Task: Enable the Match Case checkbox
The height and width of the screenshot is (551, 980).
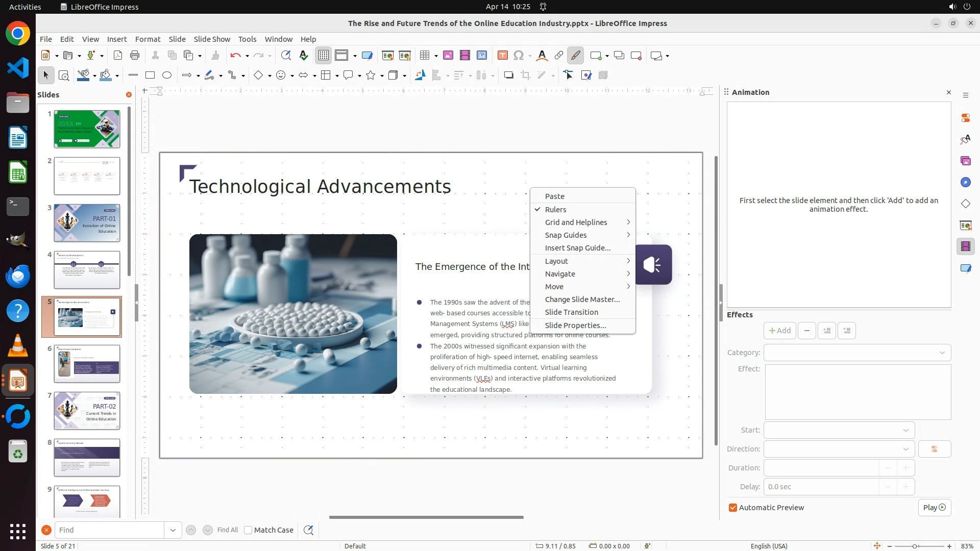Action: point(248,530)
